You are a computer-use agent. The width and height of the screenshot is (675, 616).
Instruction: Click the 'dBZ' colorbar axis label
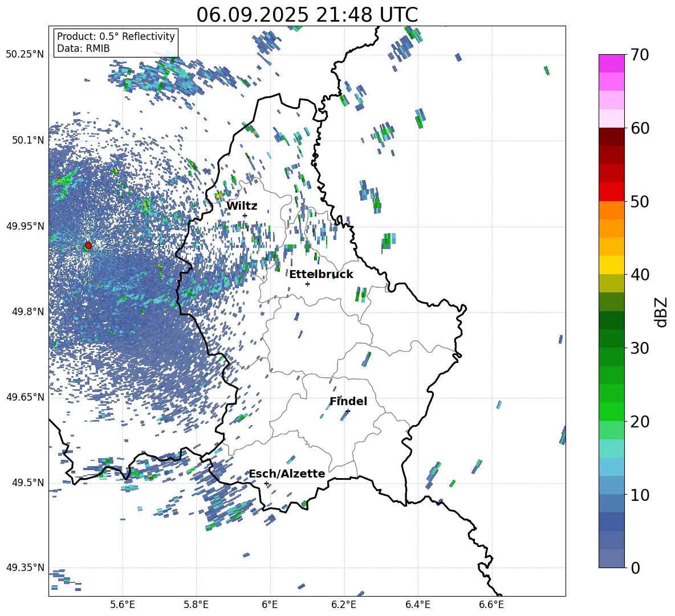tap(661, 312)
